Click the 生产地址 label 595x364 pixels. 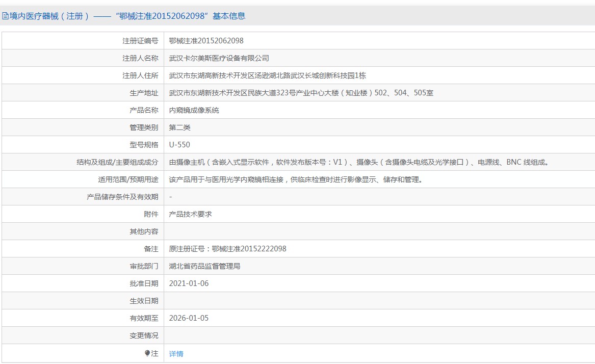[144, 93]
